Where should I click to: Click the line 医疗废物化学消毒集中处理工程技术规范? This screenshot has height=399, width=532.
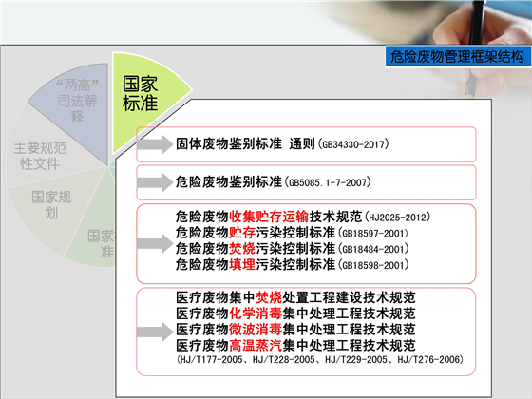(x=295, y=313)
